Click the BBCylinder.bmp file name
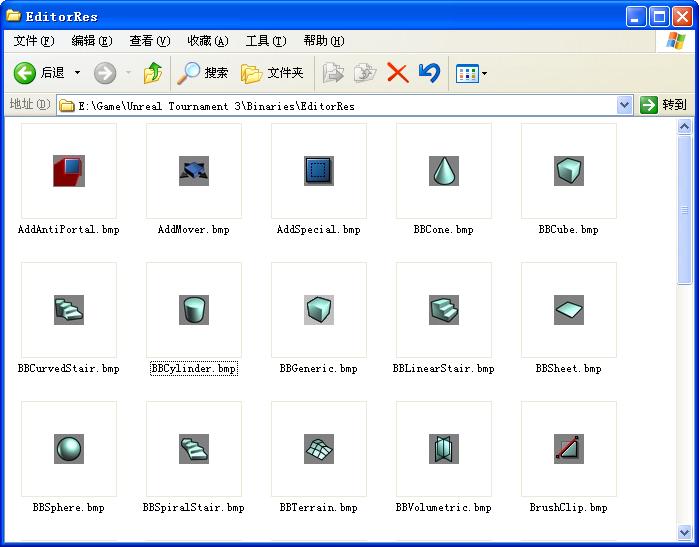This screenshot has height=547, width=699. point(193,369)
